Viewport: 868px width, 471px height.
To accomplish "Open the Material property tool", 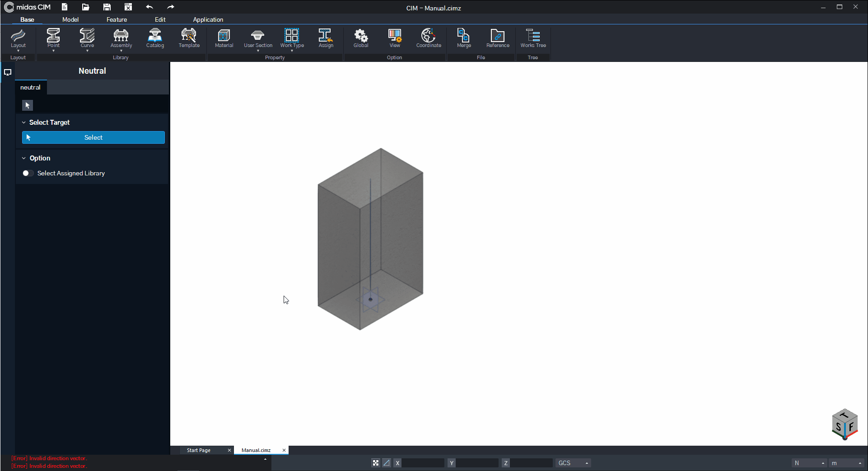I will (x=224, y=38).
